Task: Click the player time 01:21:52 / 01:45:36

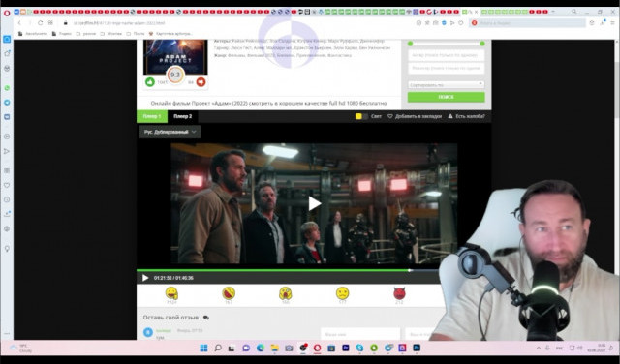Action: 173,278
